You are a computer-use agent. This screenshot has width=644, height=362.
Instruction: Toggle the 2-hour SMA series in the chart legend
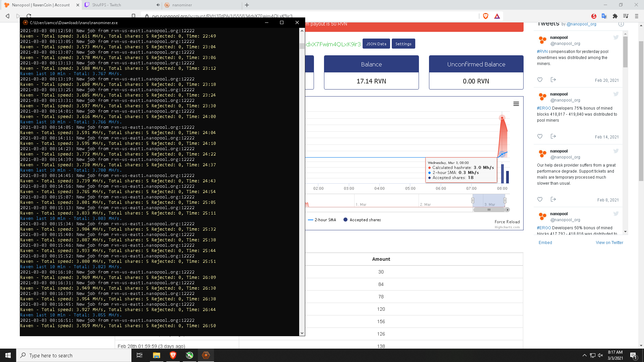pyautogui.click(x=323, y=220)
